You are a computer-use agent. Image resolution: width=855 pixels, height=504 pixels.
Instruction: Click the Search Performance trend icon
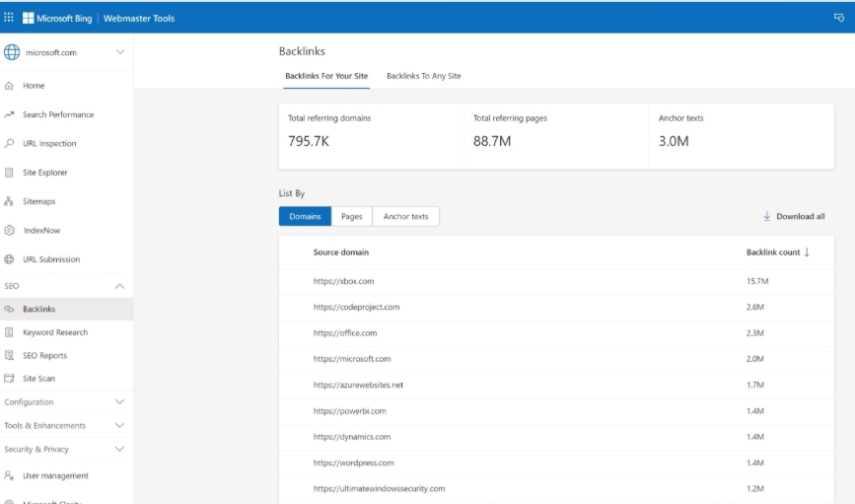[9, 114]
